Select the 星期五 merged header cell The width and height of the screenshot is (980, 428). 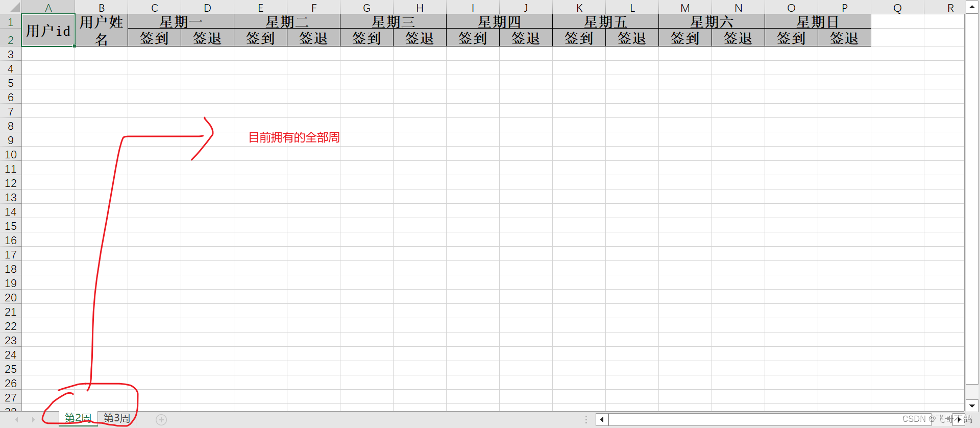(x=606, y=21)
